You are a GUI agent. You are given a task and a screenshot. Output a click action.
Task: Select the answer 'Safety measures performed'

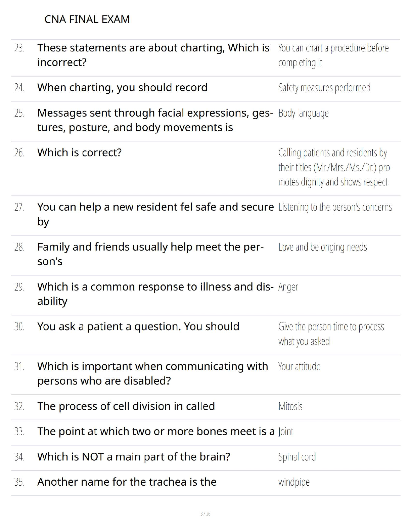(x=324, y=88)
